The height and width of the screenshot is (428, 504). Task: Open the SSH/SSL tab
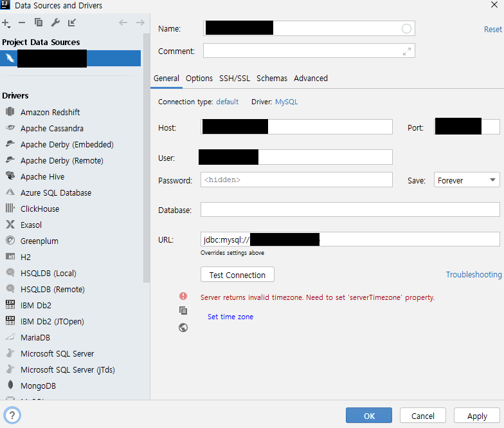pyautogui.click(x=234, y=79)
